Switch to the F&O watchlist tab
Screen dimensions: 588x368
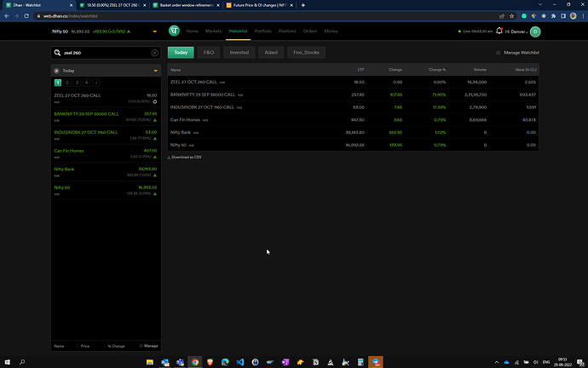(x=209, y=53)
